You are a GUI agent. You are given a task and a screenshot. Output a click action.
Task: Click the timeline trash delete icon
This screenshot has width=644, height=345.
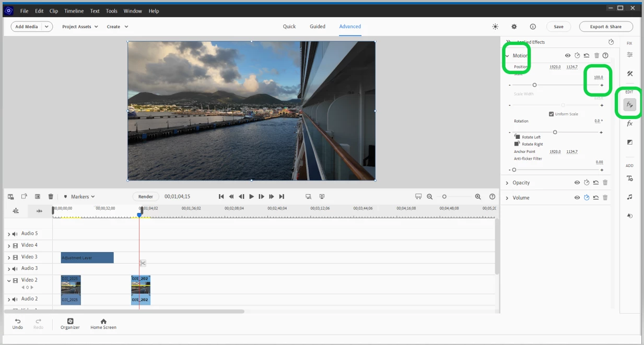tap(51, 197)
